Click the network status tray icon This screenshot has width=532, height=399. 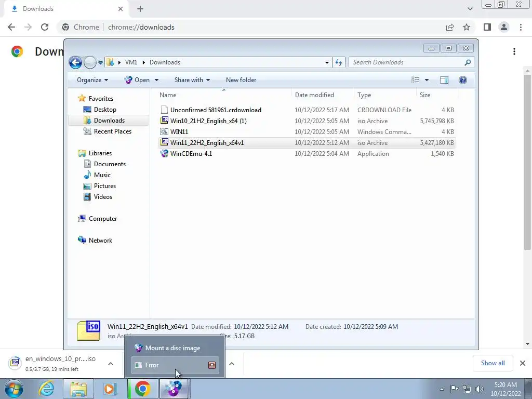[x=467, y=389]
